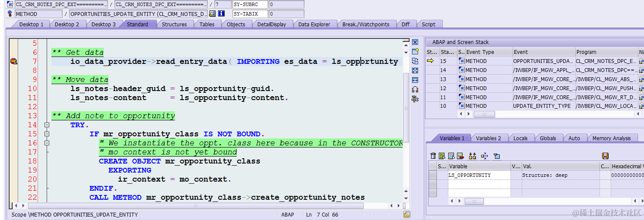Open the DetailDisplay tab

pyautogui.click(x=272, y=25)
